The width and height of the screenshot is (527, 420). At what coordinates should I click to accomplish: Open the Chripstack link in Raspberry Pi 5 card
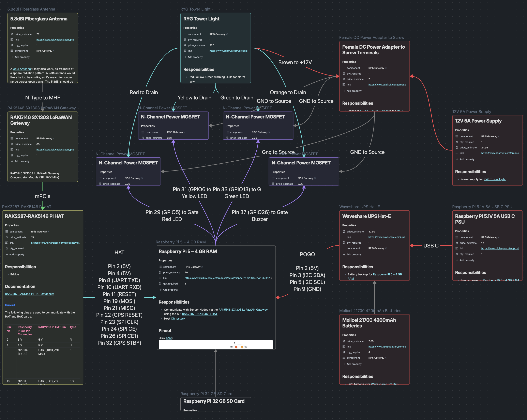tap(178, 319)
